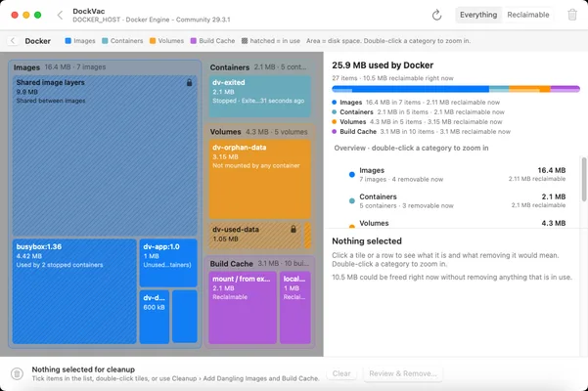
Task: Click the Volumes category header in treemap
Action: 258,132
